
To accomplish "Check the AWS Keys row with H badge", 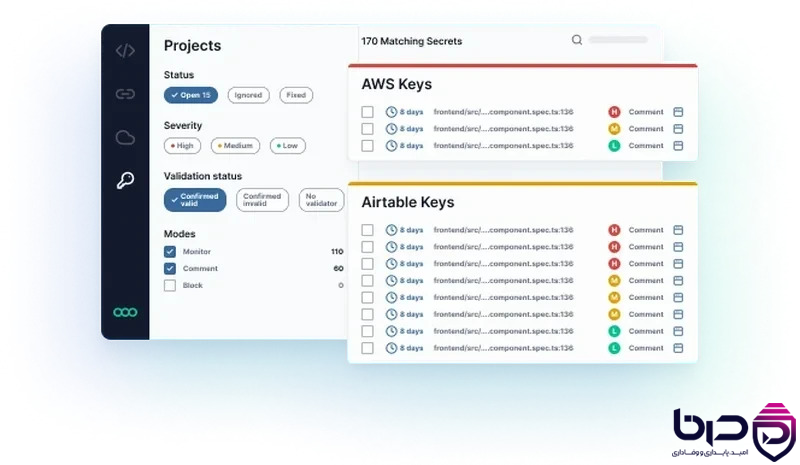I will 367,112.
